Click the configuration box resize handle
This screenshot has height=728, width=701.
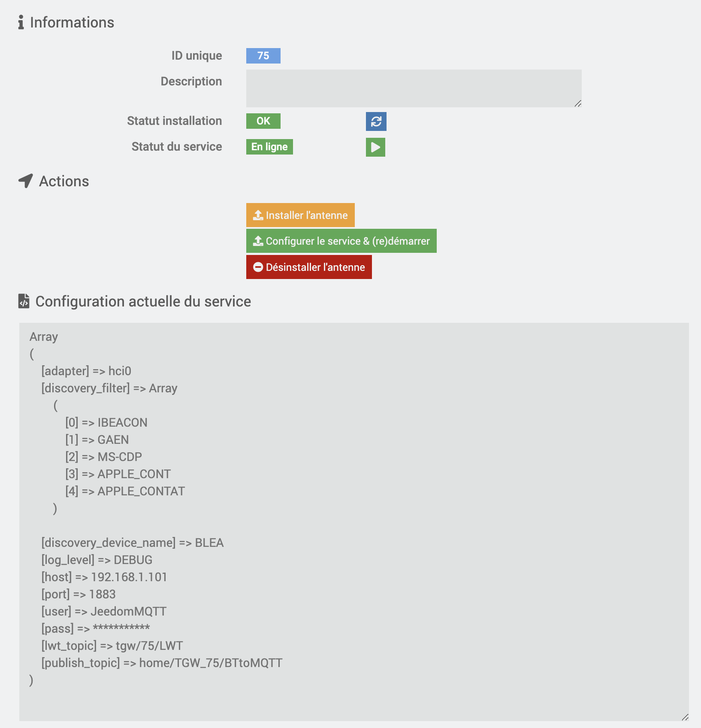coord(685,717)
